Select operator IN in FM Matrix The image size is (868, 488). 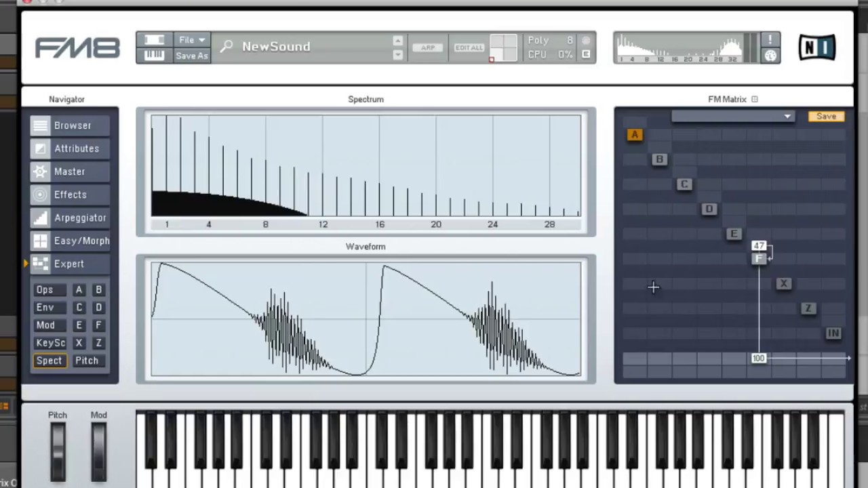click(x=833, y=333)
